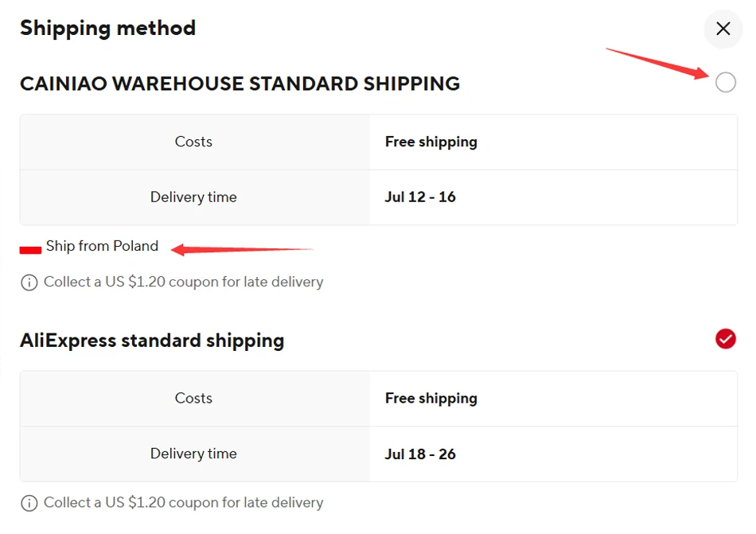Click the AliExpress standard shipping heading
This screenshot has width=756, height=534.
click(x=152, y=341)
